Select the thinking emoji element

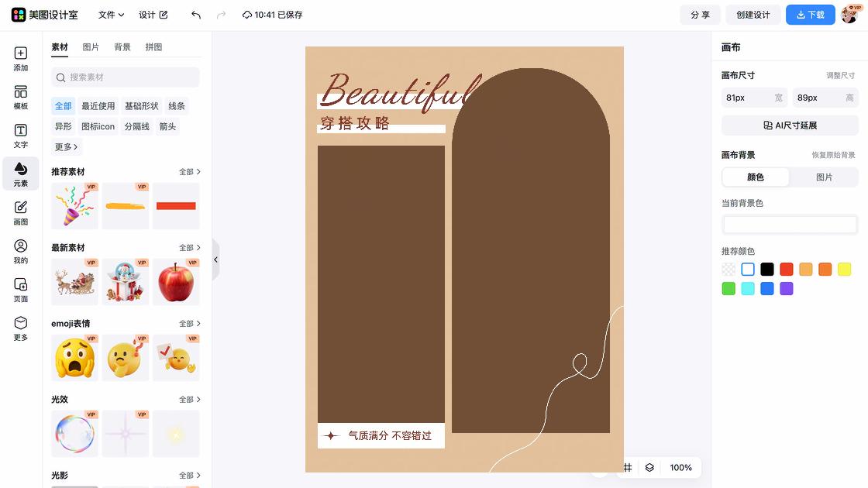125,357
